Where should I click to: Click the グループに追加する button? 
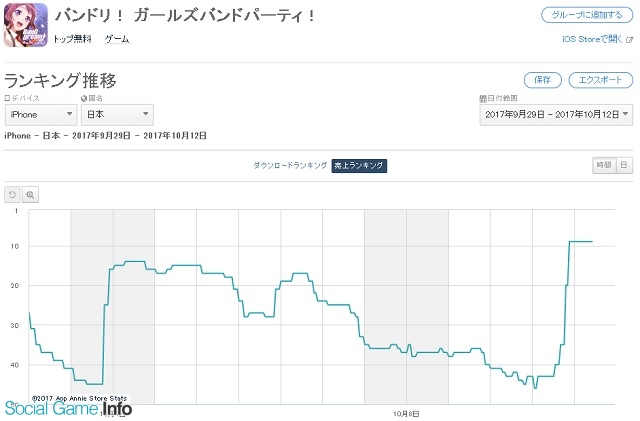(x=587, y=15)
